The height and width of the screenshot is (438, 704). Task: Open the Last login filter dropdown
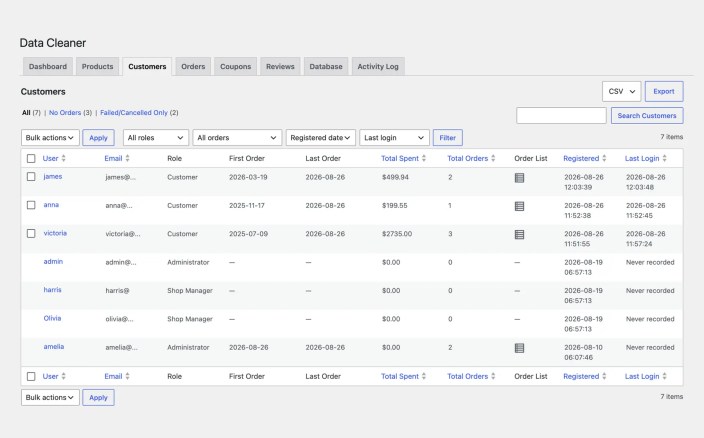pyautogui.click(x=394, y=138)
